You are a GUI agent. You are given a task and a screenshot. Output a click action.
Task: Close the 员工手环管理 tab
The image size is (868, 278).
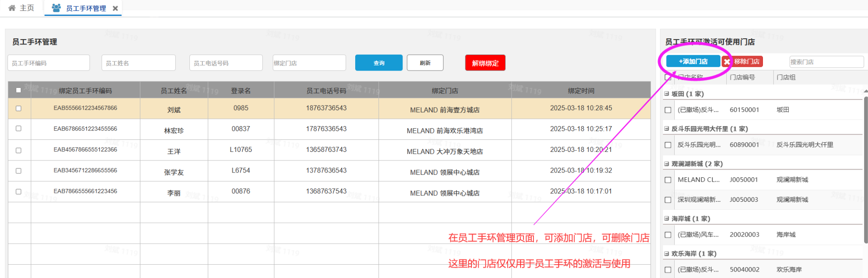pyautogui.click(x=115, y=8)
